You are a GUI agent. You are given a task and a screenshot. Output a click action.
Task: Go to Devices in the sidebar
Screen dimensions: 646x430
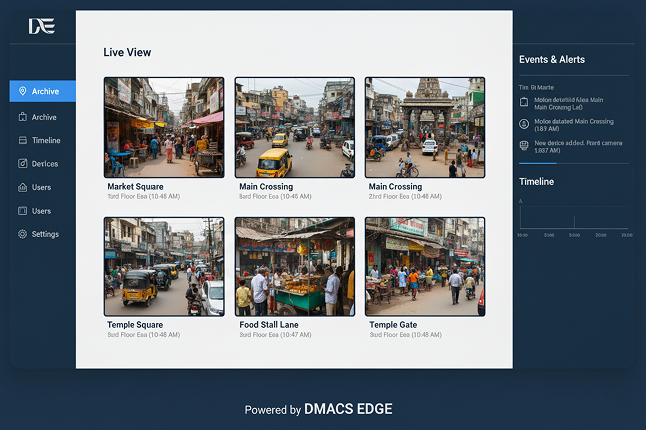(x=43, y=164)
